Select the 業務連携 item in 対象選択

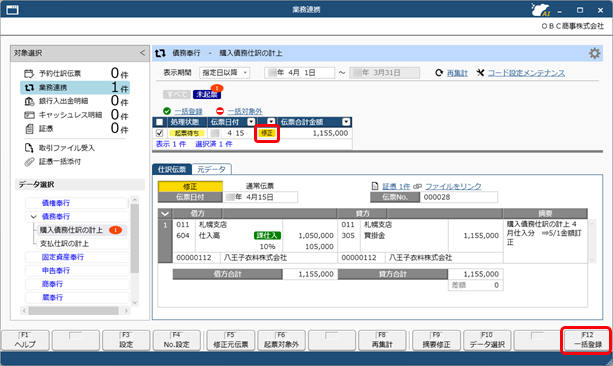75,88
